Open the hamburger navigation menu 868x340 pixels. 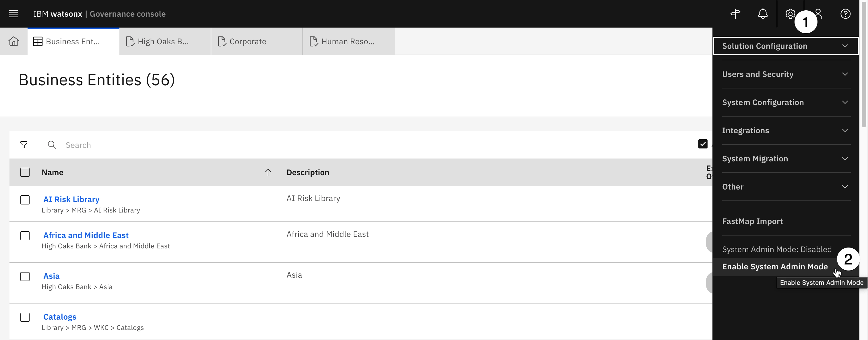tap(14, 14)
